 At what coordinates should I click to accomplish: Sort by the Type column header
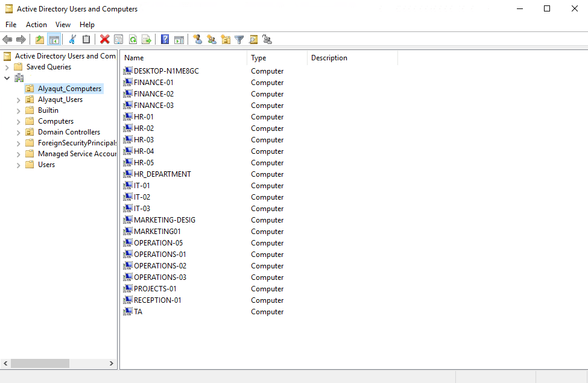pos(277,58)
